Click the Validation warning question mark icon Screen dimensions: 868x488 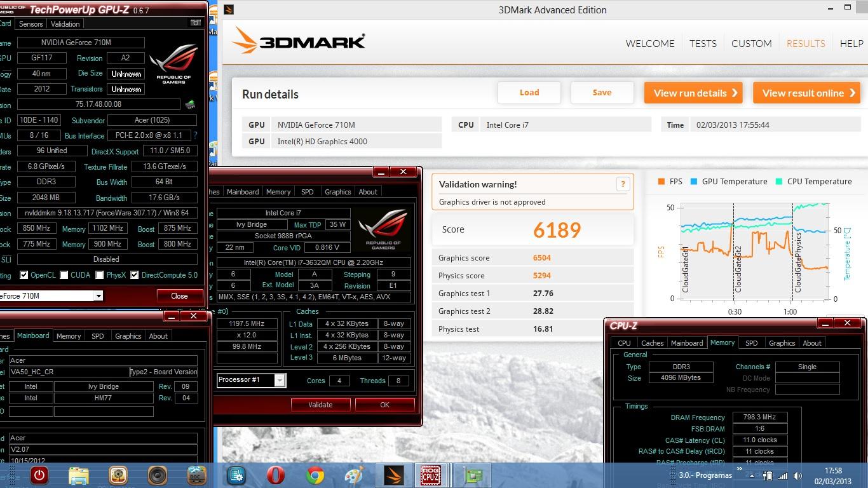(623, 184)
